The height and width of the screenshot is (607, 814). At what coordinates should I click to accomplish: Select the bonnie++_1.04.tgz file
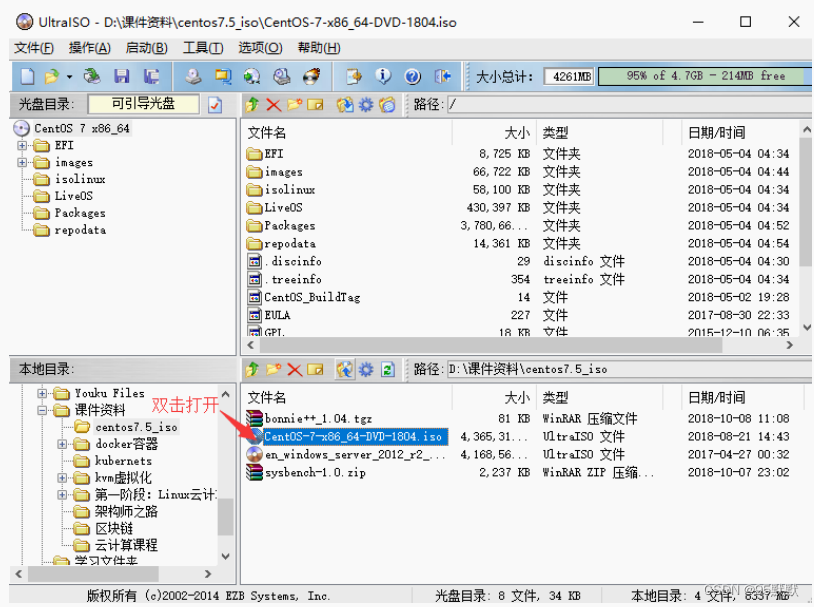pyautogui.click(x=318, y=419)
